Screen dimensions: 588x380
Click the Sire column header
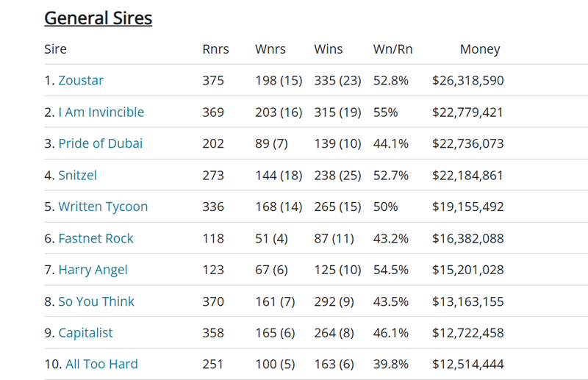(x=55, y=49)
